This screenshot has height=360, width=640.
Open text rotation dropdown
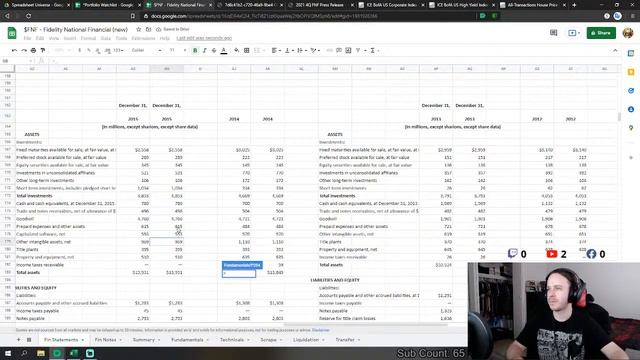coord(315,50)
